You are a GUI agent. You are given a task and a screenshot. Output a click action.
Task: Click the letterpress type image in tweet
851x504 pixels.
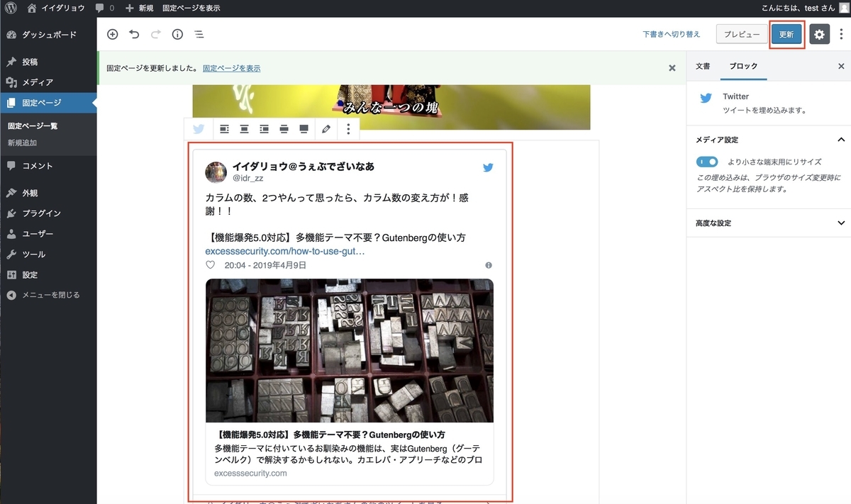350,351
